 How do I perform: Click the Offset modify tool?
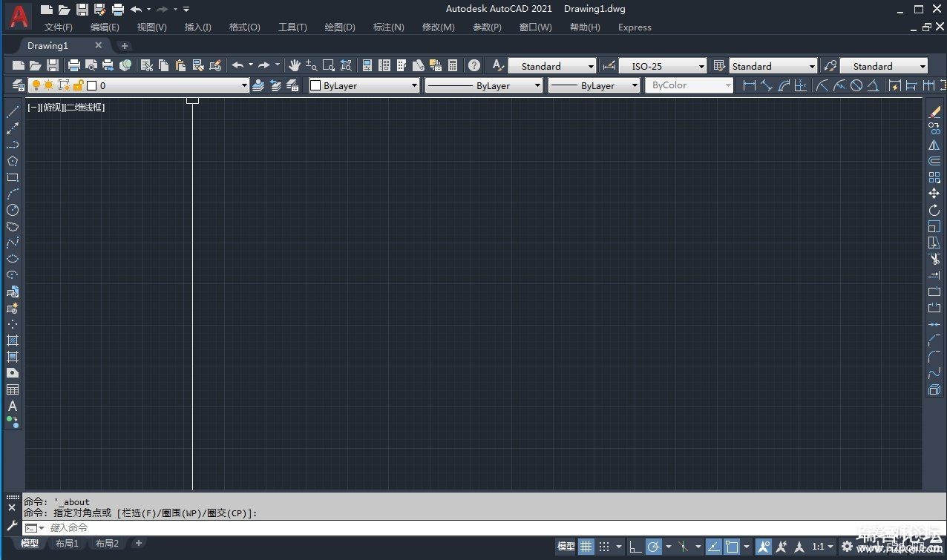[934, 161]
